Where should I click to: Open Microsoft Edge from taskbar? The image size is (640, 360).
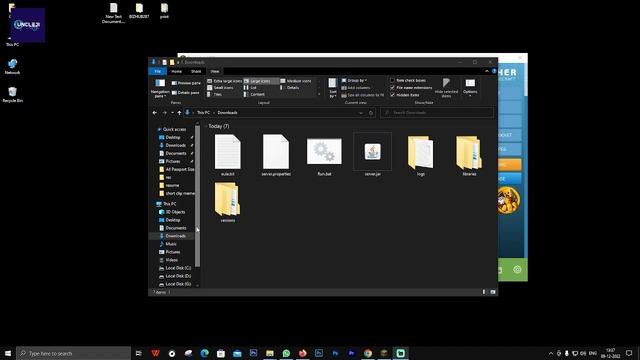[x=204, y=353]
